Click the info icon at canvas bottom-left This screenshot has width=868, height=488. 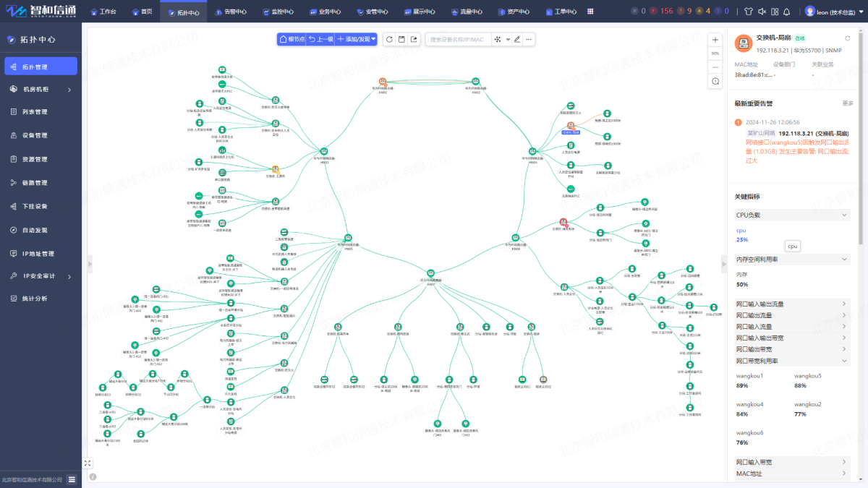click(93, 476)
